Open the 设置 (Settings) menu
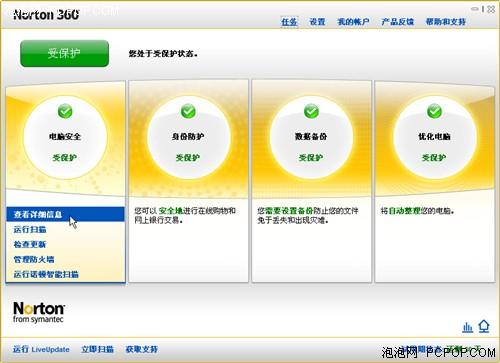This screenshot has height=363, width=500. (317, 22)
